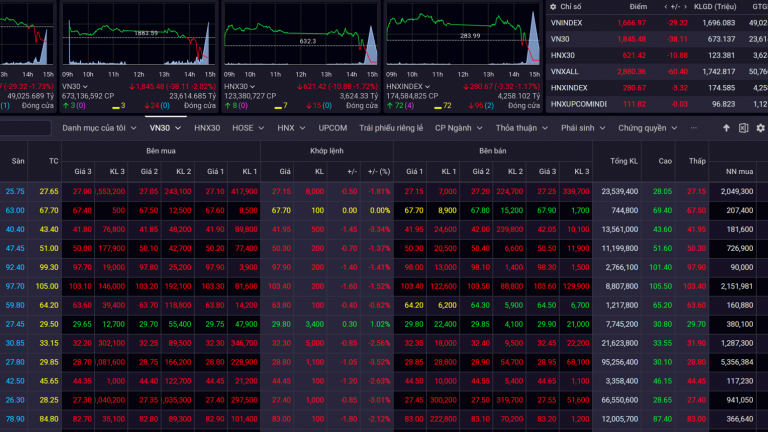Click the left arrow beside +/- header
The image size is (768, 432).
point(666,7)
